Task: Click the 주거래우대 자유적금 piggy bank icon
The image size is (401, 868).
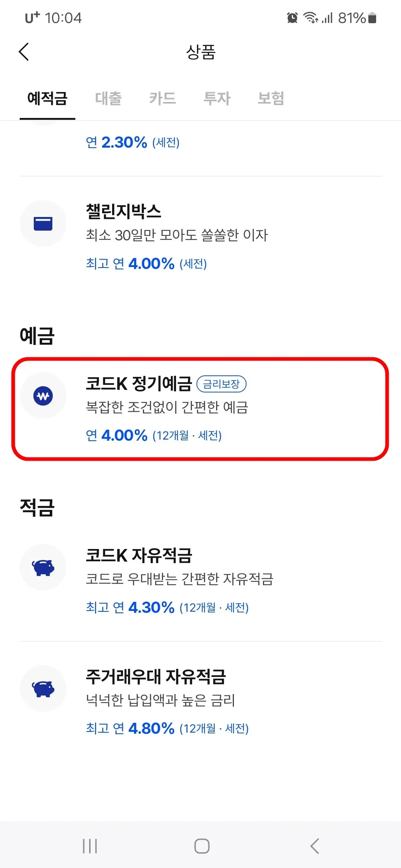Action: (43, 689)
